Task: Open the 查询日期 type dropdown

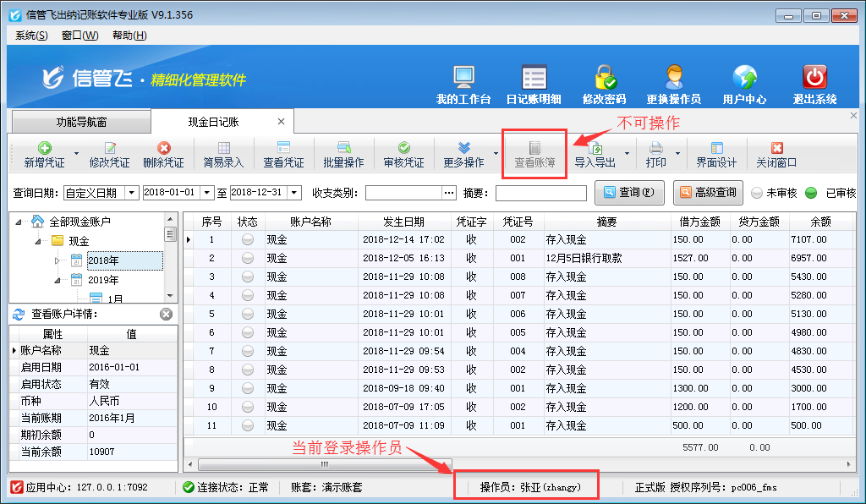Action: (x=131, y=193)
